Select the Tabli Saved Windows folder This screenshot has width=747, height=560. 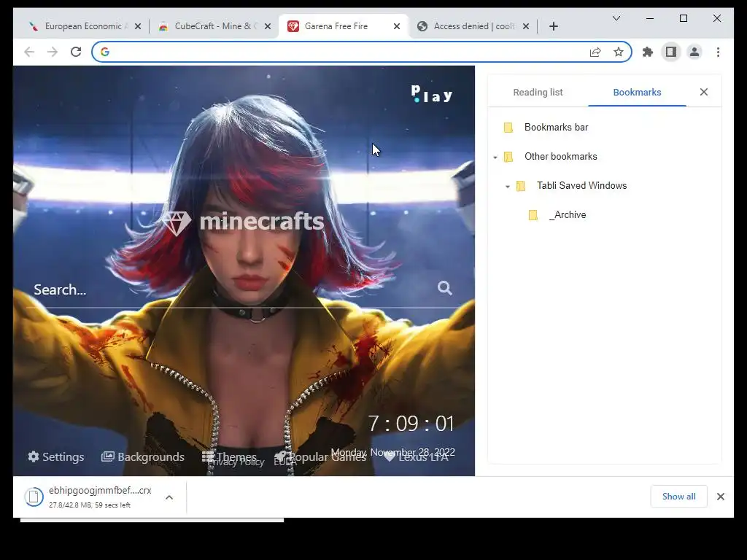[x=581, y=186]
